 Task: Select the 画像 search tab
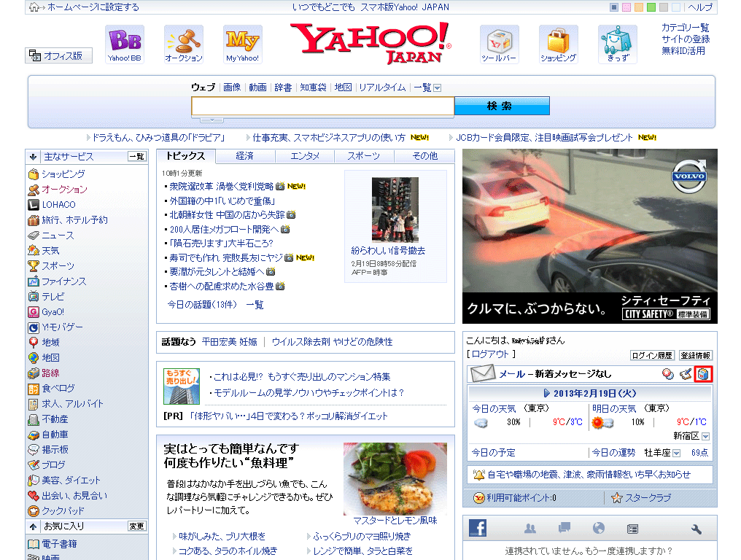coord(232,87)
